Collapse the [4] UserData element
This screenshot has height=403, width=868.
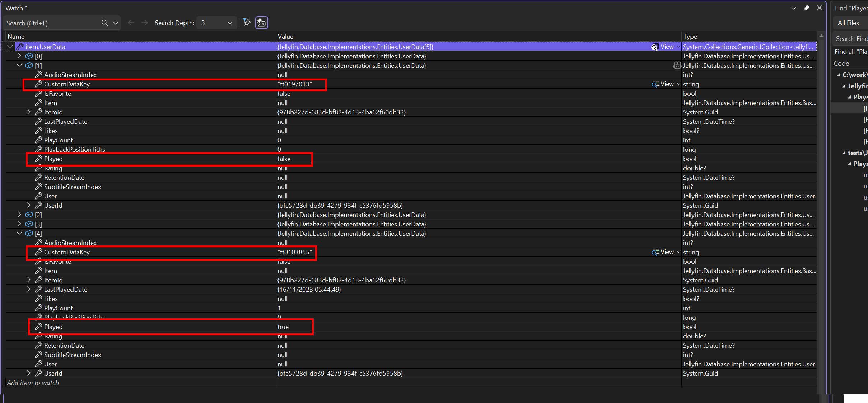[20, 233]
